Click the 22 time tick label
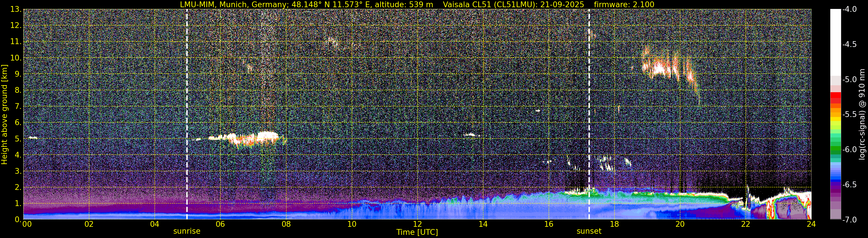Screen dimensions: 868x238 coord(746,224)
